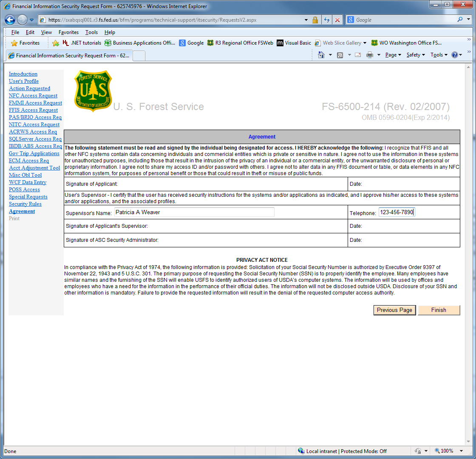The image size is (476, 459).
Task: Click the Finish button
Action: (439, 310)
